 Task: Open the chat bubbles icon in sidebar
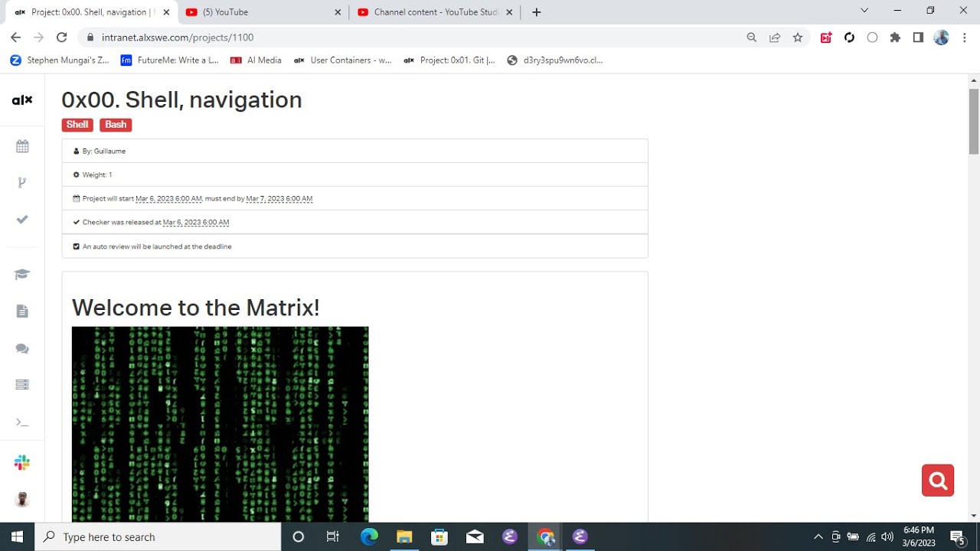[22, 348]
